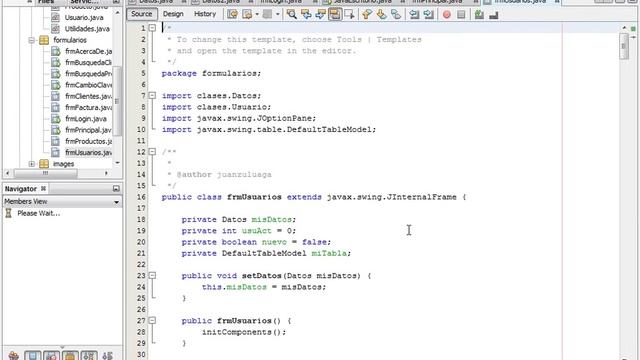The image size is (640, 360).
Task: Toggle Sort by Name filter in Navigator
Action: tap(89, 356)
